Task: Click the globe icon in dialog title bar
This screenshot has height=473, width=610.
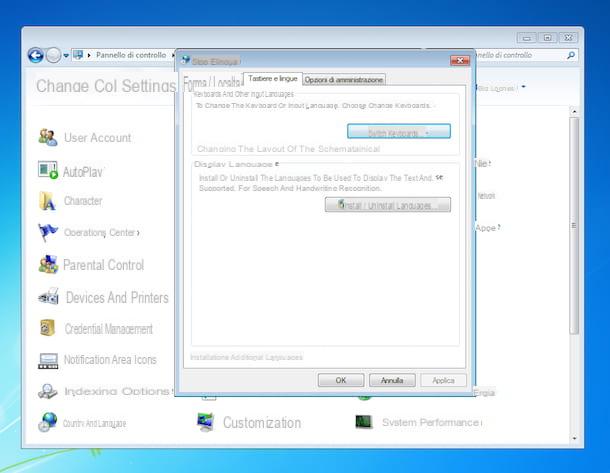Action: [185, 60]
